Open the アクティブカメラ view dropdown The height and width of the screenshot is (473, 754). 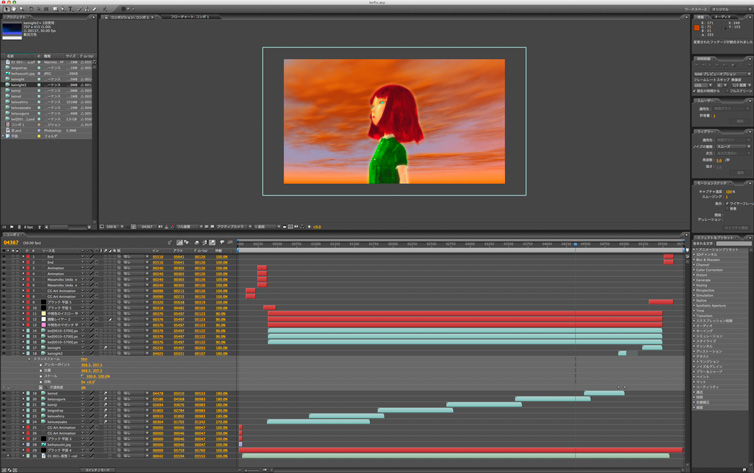tap(233, 226)
